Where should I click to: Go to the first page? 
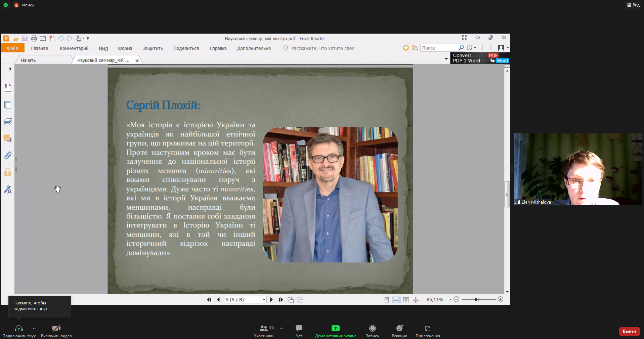click(x=209, y=300)
